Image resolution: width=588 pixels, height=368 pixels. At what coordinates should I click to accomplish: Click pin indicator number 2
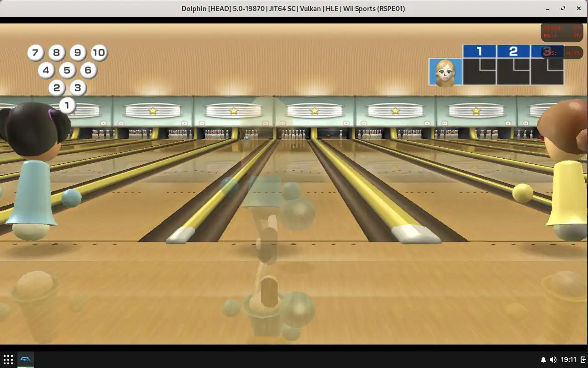click(57, 88)
